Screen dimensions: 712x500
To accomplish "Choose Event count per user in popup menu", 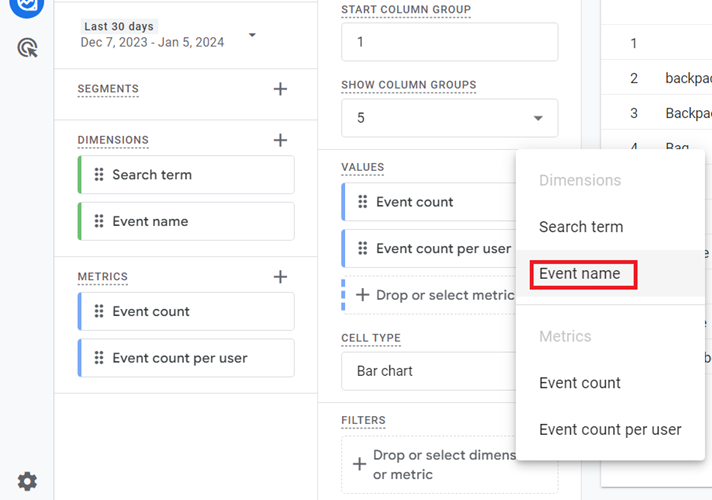I will coord(610,430).
